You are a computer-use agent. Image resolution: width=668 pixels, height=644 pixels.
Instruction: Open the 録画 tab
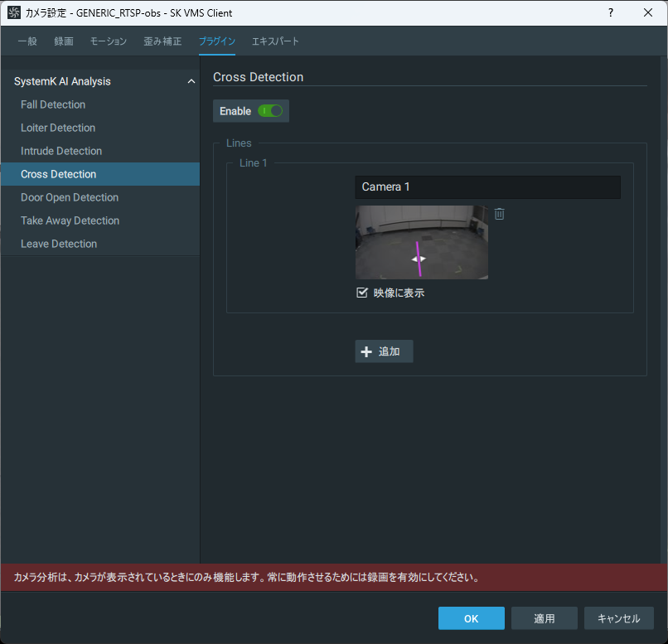pyautogui.click(x=64, y=41)
